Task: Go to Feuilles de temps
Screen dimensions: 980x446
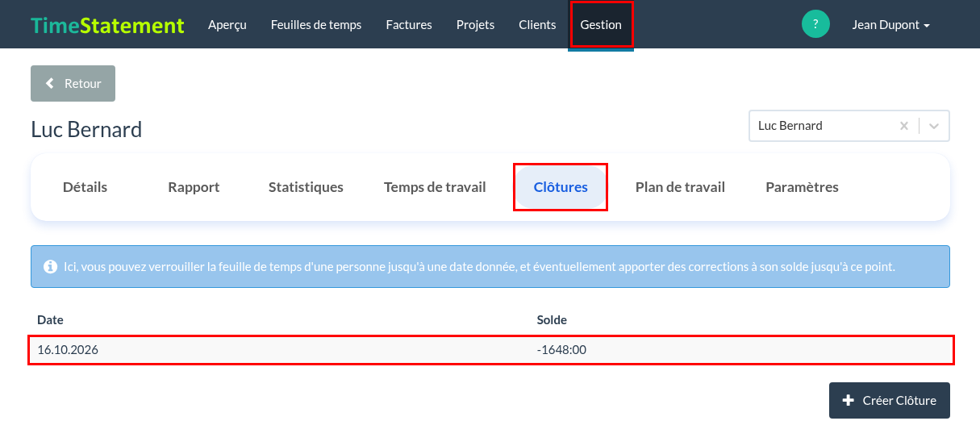Action: click(x=316, y=25)
